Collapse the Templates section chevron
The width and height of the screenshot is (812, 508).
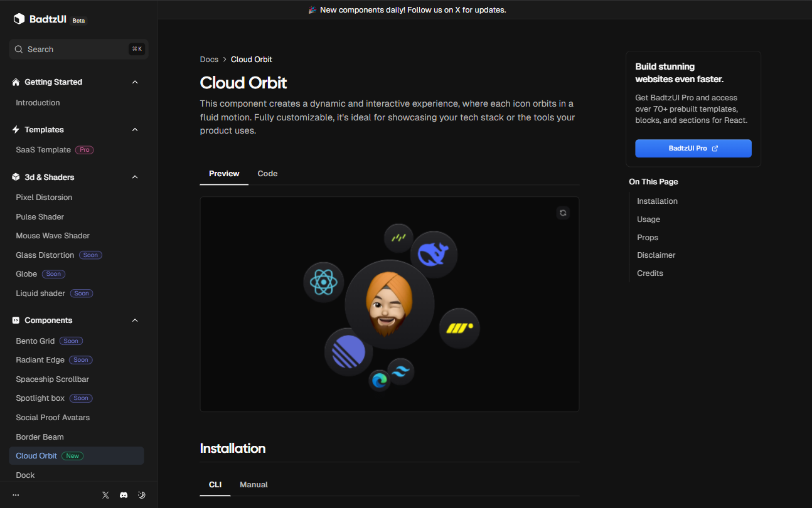coord(135,130)
